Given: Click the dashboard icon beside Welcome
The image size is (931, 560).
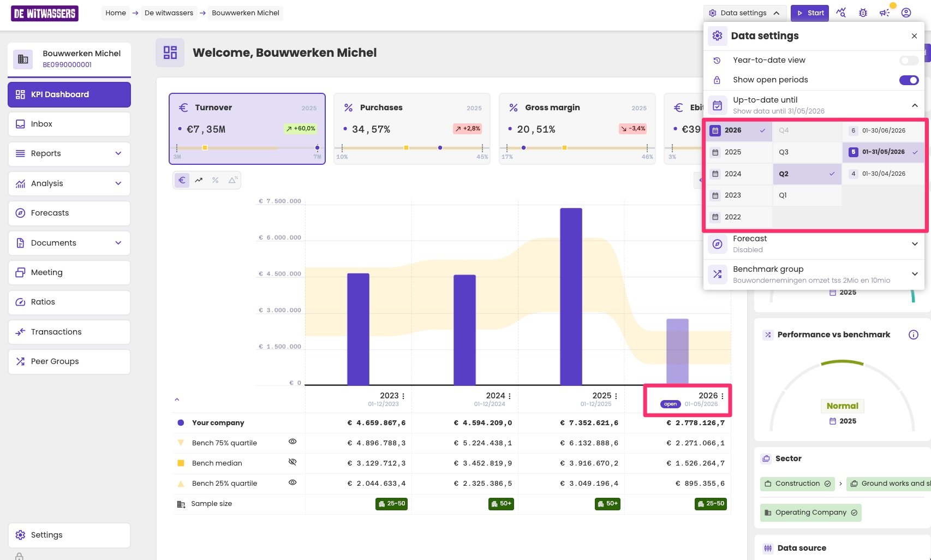Looking at the screenshot, I should click(x=170, y=52).
